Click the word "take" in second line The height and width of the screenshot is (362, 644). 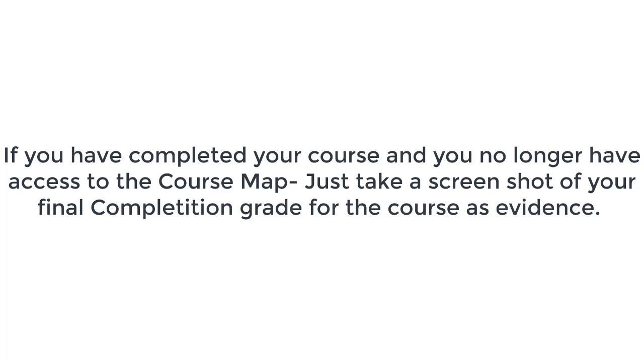pos(378,182)
